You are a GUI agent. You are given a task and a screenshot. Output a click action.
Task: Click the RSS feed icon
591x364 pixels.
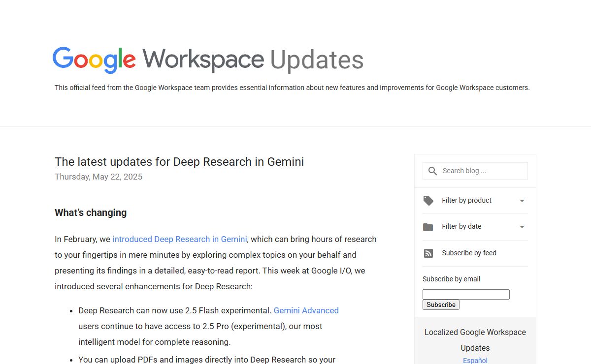[x=428, y=253]
